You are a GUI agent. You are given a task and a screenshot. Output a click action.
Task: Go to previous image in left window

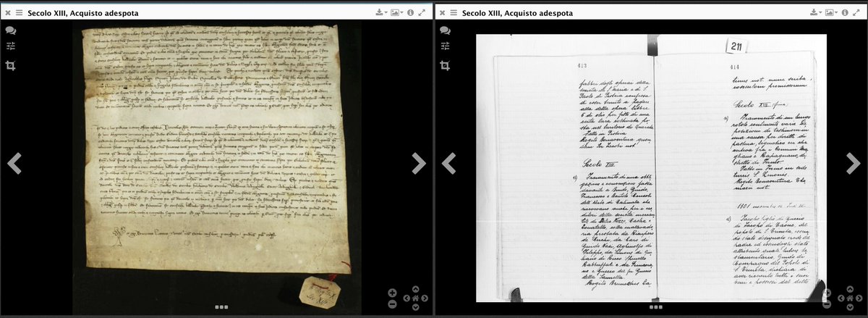pyautogui.click(x=14, y=163)
